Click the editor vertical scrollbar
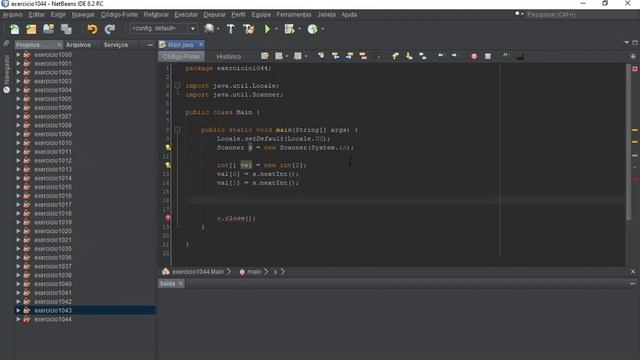The image size is (640, 360). click(x=628, y=143)
